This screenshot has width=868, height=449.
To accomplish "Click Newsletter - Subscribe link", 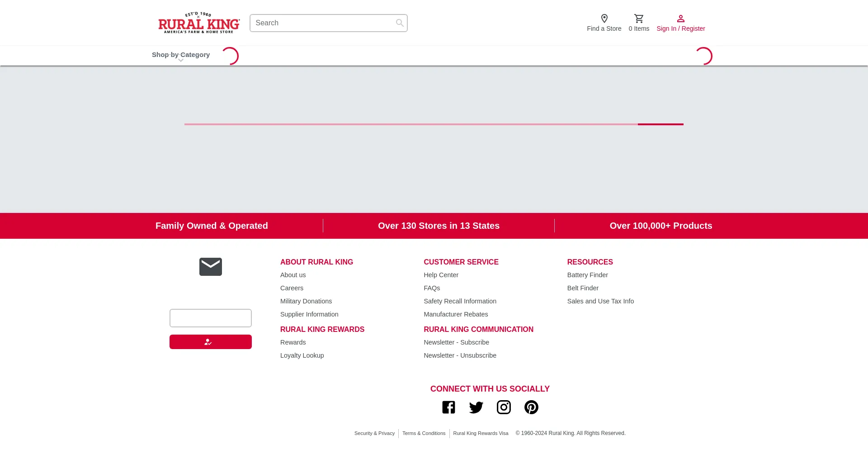I will [x=456, y=342].
